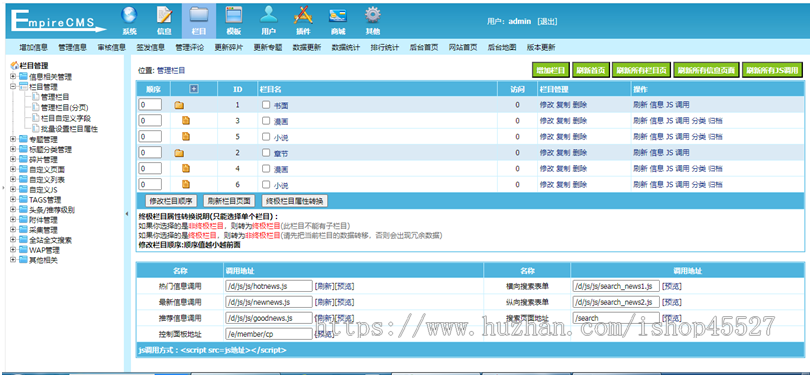Image resolution: width=812 pixels, height=377 pixels.
Task: Expand the 附件管理 tree node
Action: [x=13, y=220]
